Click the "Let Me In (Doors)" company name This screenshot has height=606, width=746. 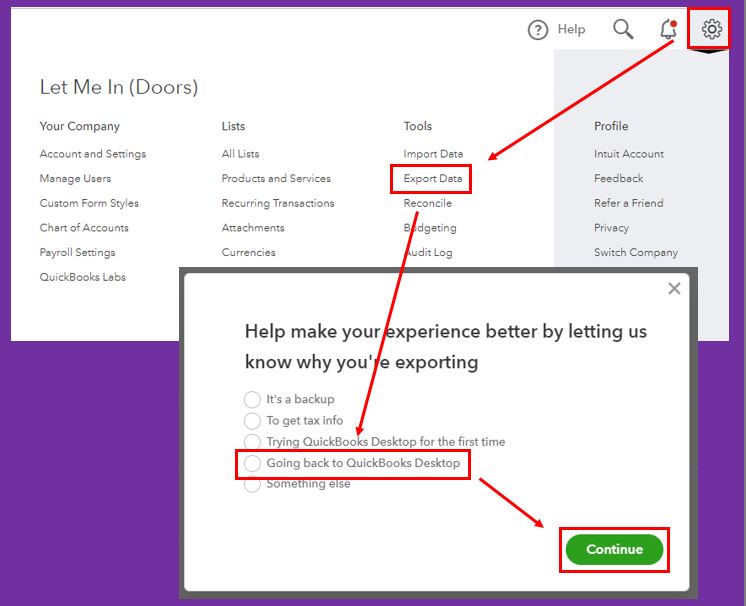(119, 87)
